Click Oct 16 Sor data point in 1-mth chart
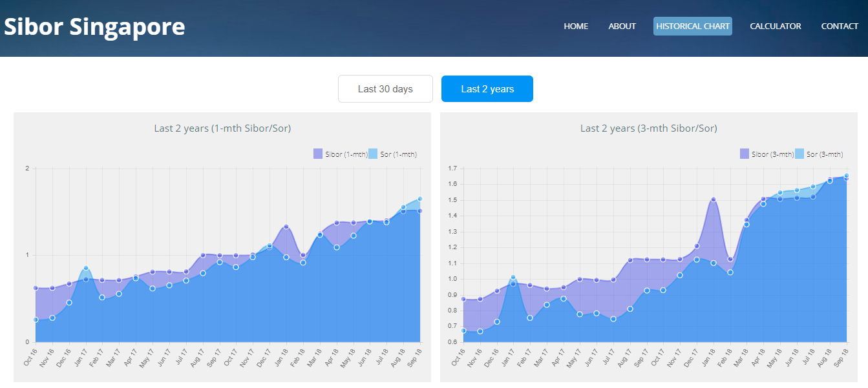This screenshot has height=388, width=868. tap(36, 320)
